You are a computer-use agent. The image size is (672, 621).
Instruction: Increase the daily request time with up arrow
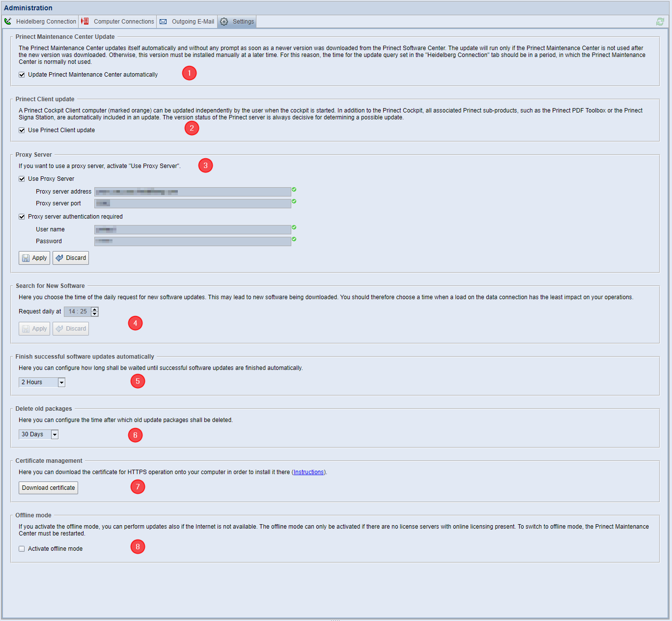pyautogui.click(x=95, y=309)
